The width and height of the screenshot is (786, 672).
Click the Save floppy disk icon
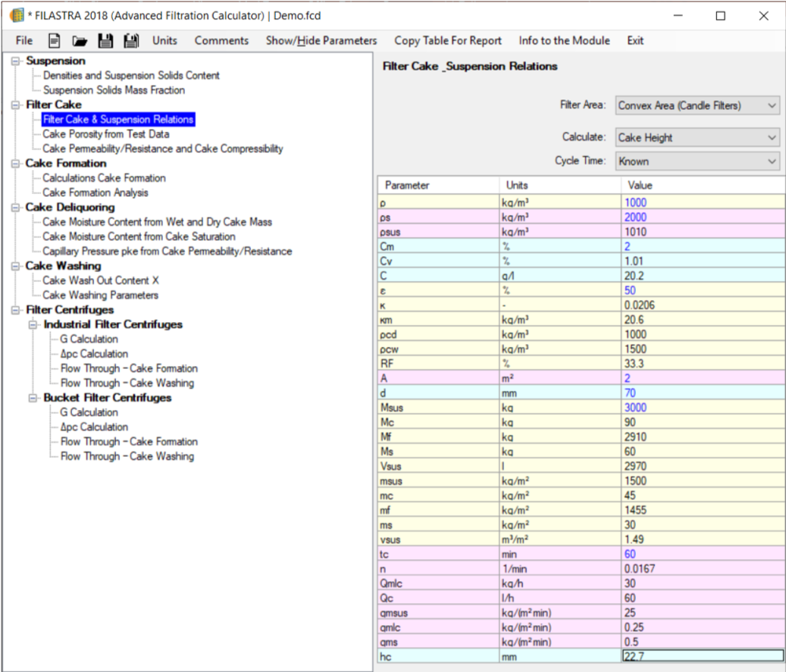pos(105,41)
